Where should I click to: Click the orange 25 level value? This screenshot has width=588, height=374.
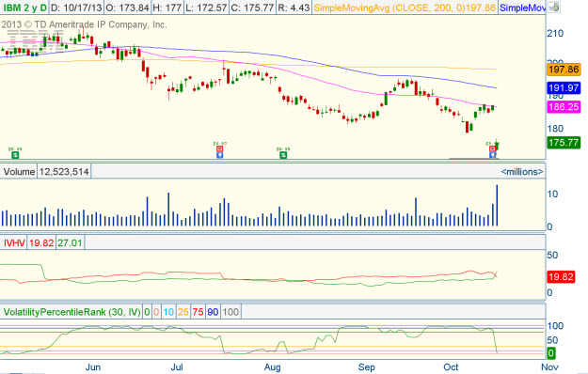pyautogui.click(x=183, y=312)
